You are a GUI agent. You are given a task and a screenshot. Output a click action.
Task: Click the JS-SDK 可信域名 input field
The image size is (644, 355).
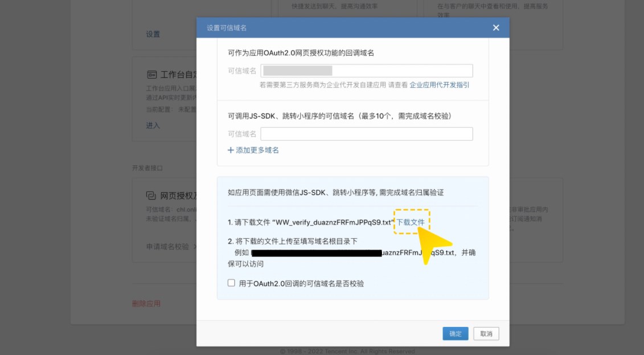[367, 134]
